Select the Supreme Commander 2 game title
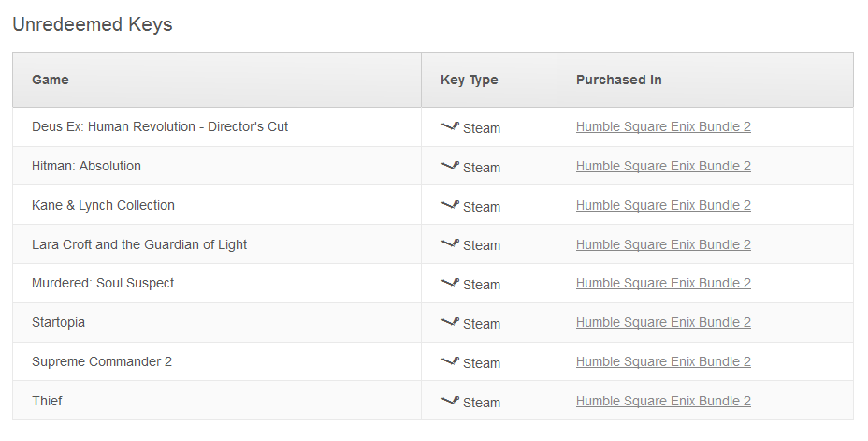The height and width of the screenshot is (441, 868). 102,361
